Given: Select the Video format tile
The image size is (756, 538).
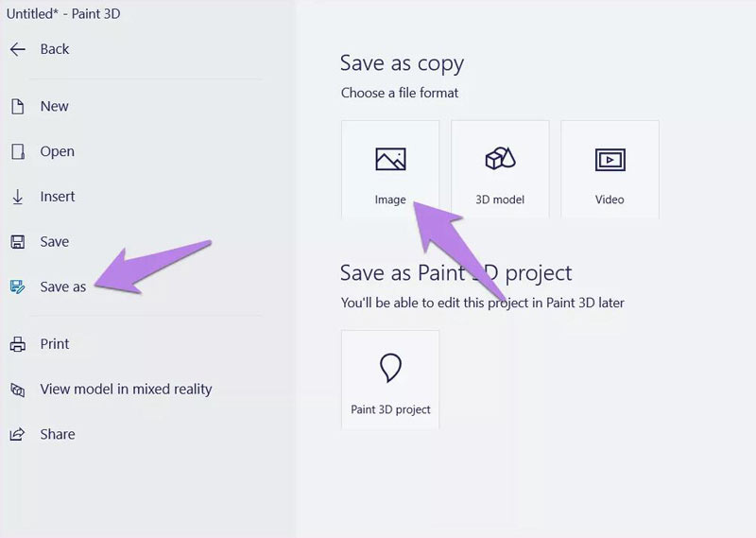Looking at the screenshot, I should [610, 170].
